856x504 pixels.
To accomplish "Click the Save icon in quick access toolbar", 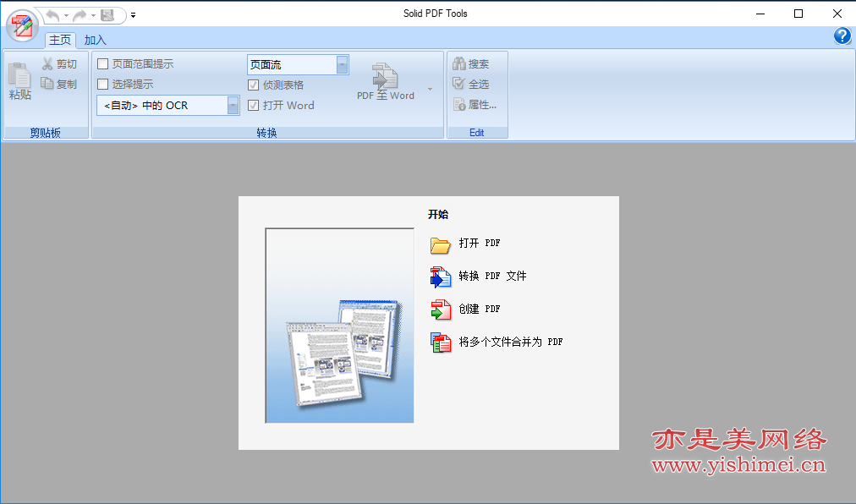I will coord(107,15).
